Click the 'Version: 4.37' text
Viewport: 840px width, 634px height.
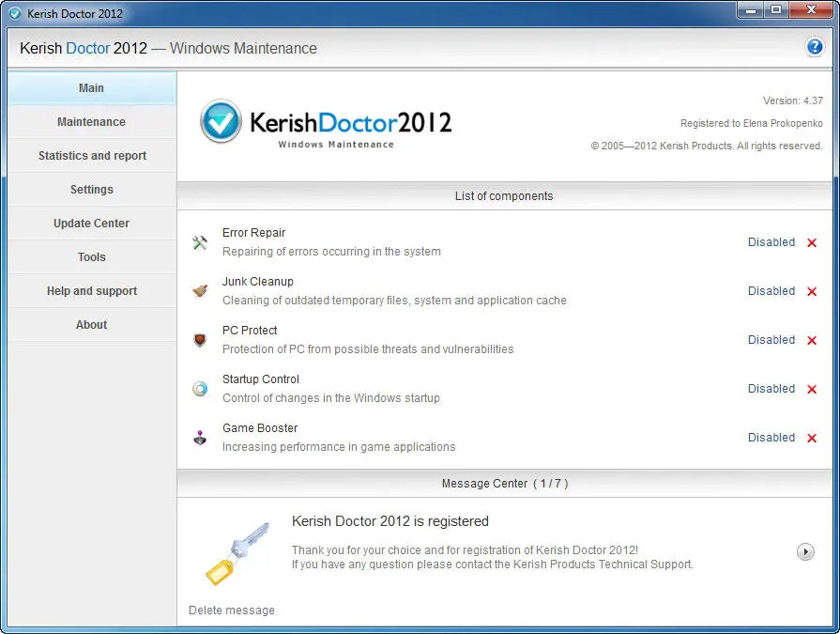793,101
